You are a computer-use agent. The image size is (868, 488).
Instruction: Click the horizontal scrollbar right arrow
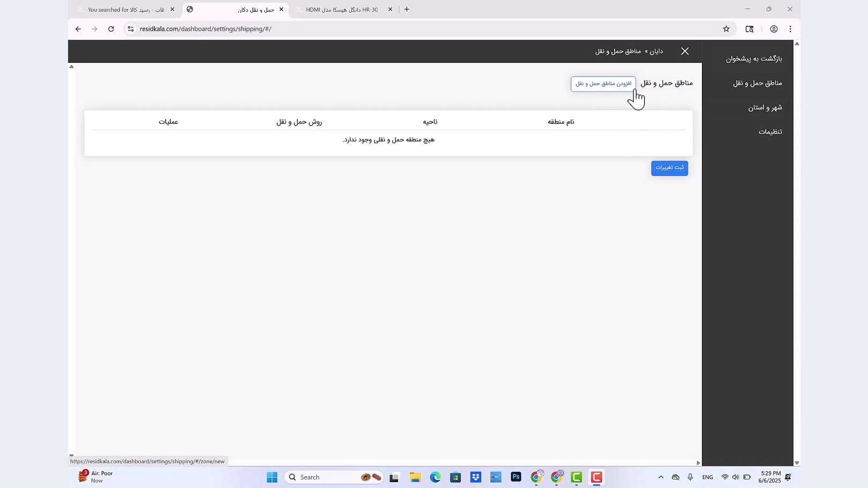click(698, 463)
